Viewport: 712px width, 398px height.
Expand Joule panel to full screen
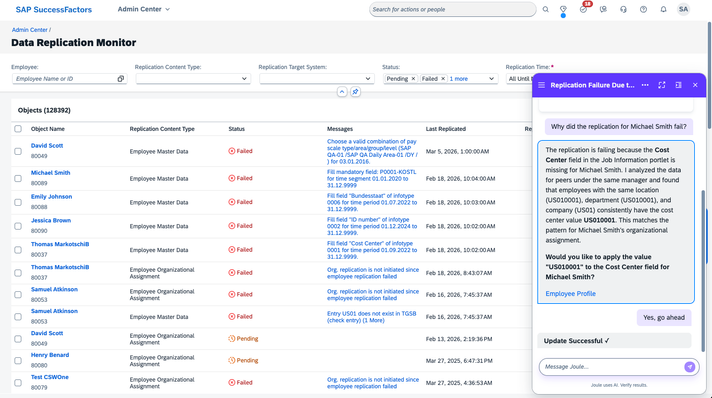(x=662, y=85)
